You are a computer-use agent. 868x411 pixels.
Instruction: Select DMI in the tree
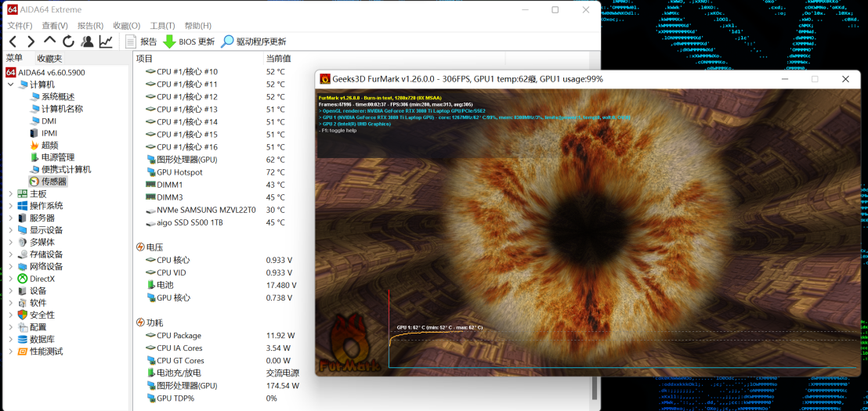(42, 121)
